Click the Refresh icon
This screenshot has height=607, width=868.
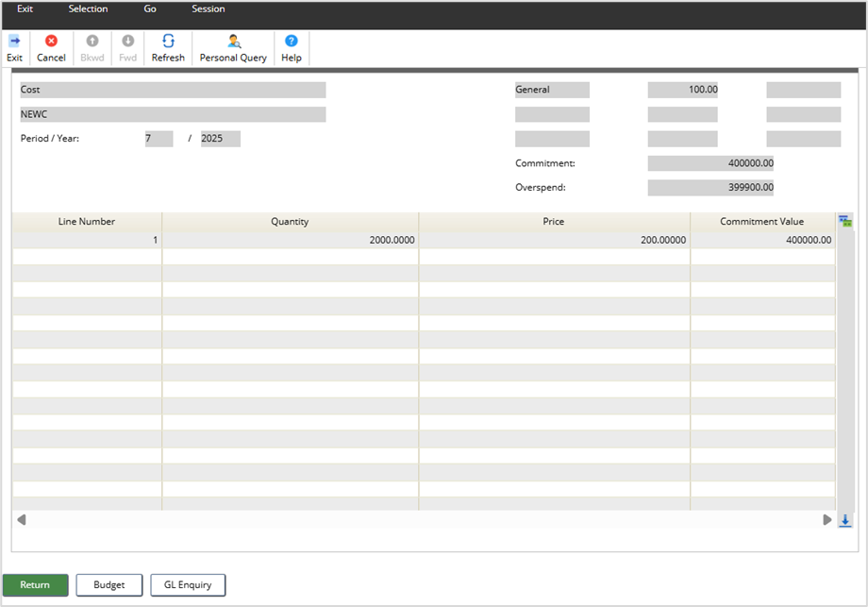(x=168, y=41)
